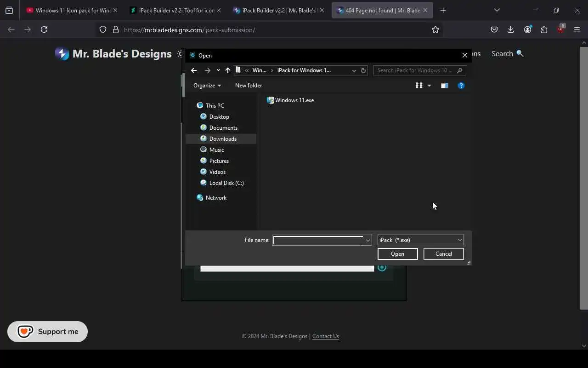
Task: Open the Recent locations dropdown in dialog
Action: coord(218,70)
